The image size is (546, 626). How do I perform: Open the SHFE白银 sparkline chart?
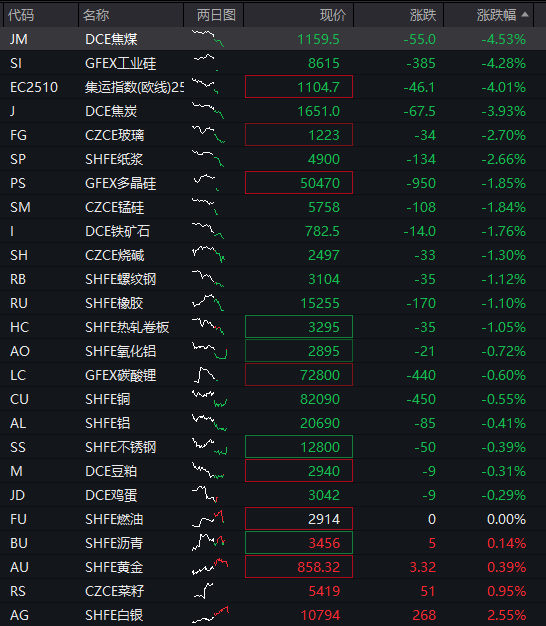[x=210, y=614]
